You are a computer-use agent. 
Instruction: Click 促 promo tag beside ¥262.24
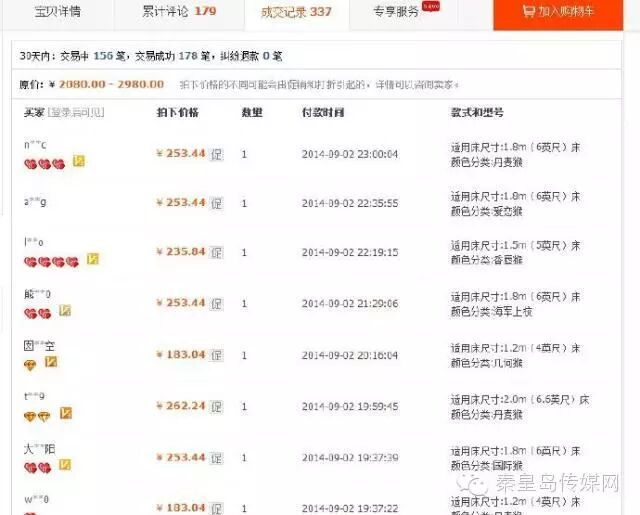pyautogui.click(x=216, y=406)
